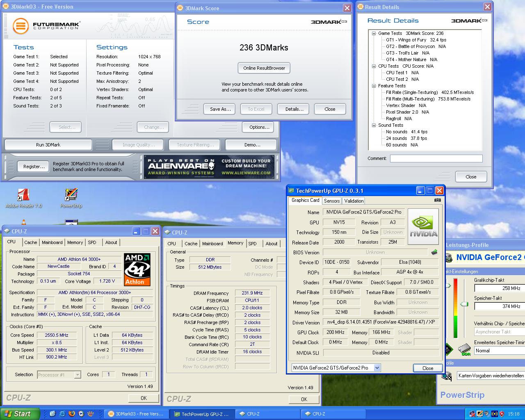Image resolution: width=525 pixels, height=420 pixels.
Task: Collapse the Sound Tests tree node
Action: point(374,125)
